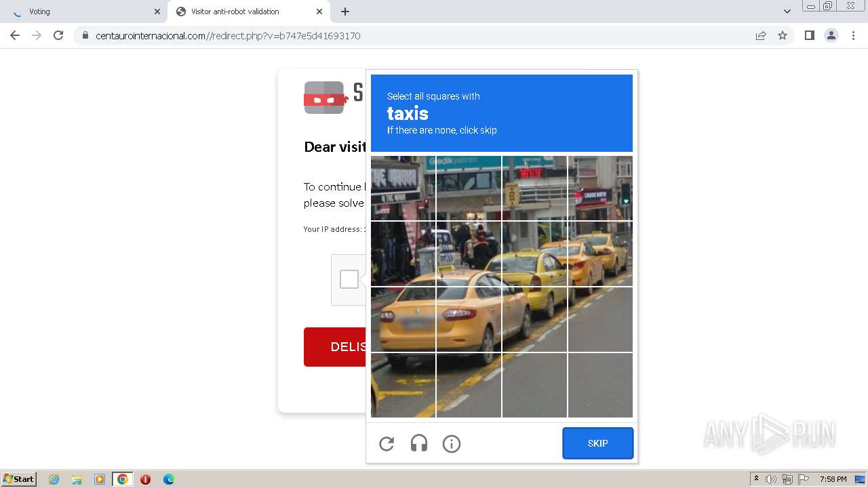The width and height of the screenshot is (868, 488).
Task: Open Chrome from the taskbar
Action: (x=122, y=479)
